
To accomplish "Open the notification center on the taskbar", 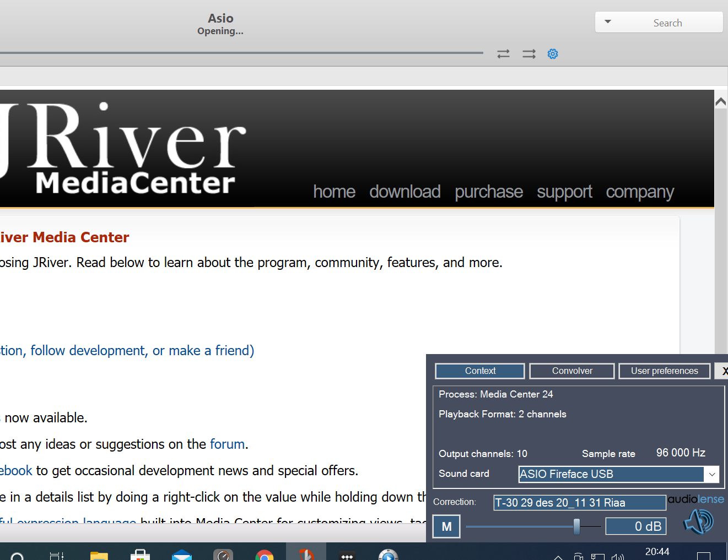I will point(704,556).
